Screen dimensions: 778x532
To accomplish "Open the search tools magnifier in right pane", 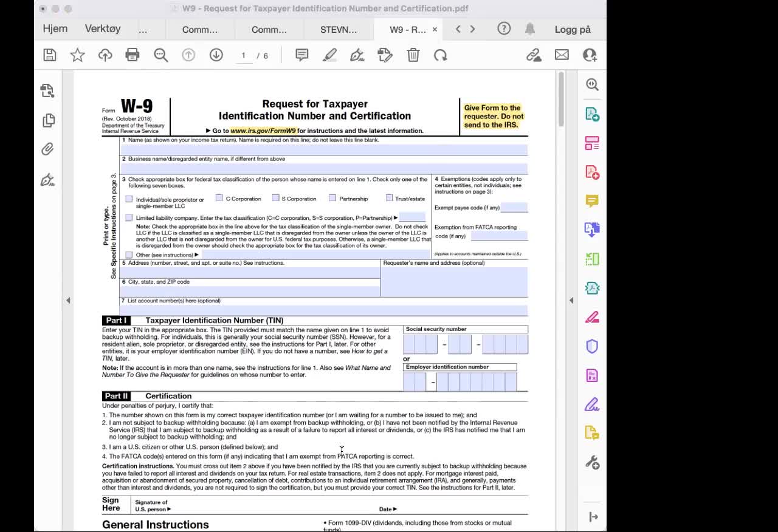I will coord(593,84).
